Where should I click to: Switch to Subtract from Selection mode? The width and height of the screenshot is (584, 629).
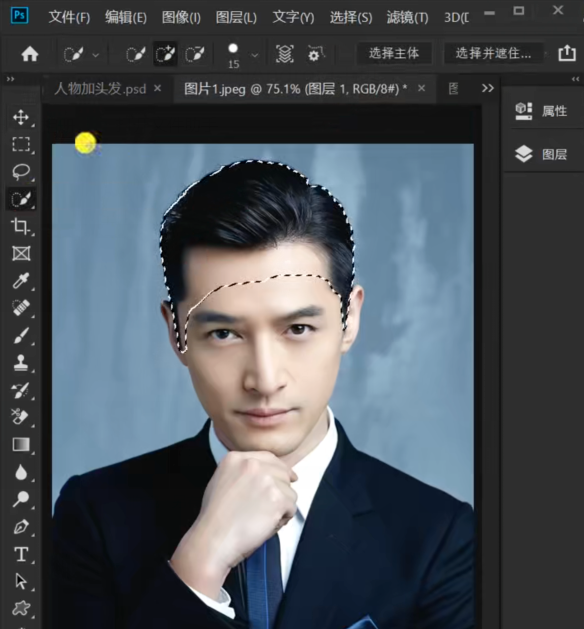tap(195, 54)
